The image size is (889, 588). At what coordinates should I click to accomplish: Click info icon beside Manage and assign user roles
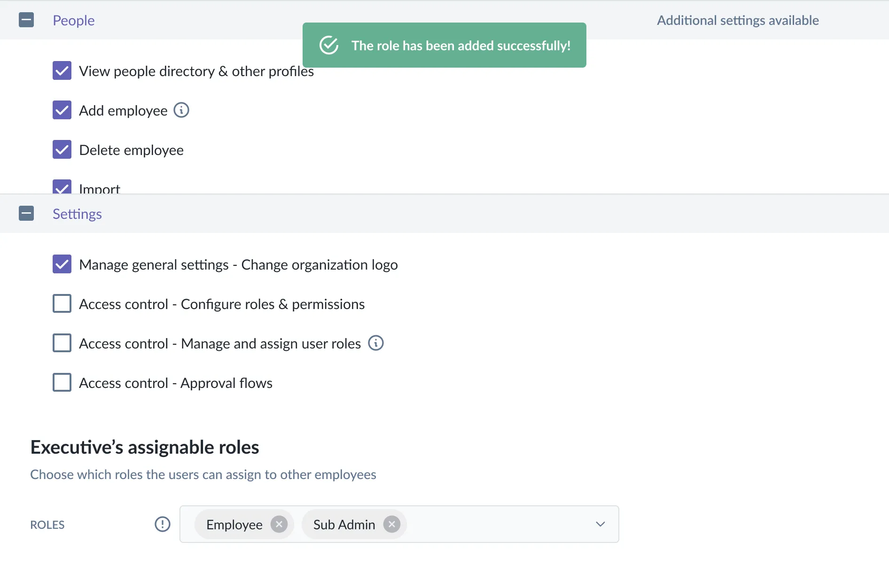(376, 343)
